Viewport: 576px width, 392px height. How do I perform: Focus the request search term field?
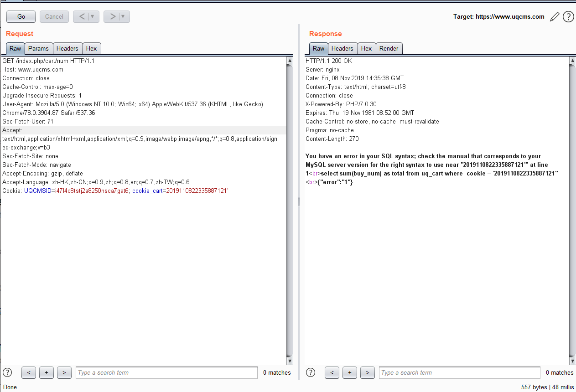166,372
